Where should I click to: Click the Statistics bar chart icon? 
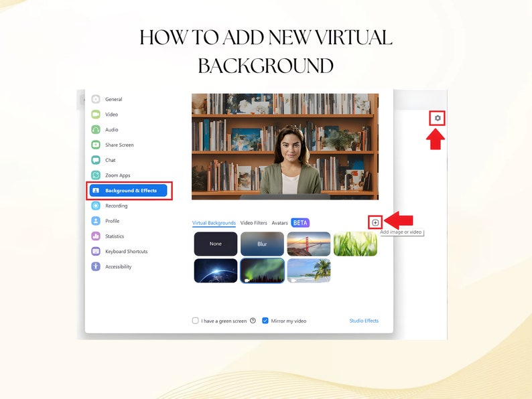coord(96,236)
